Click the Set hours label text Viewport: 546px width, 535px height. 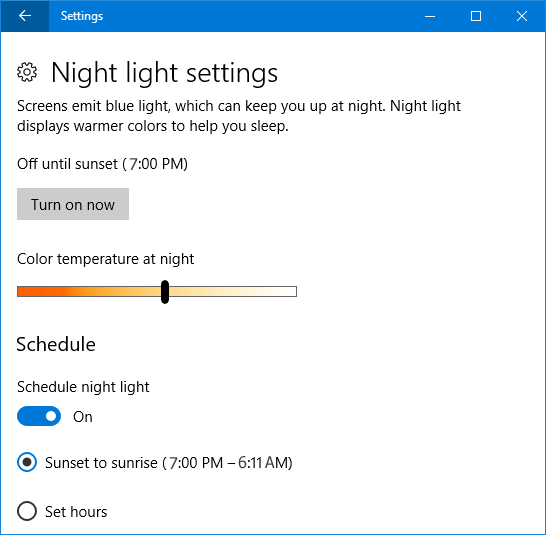[x=76, y=512]
